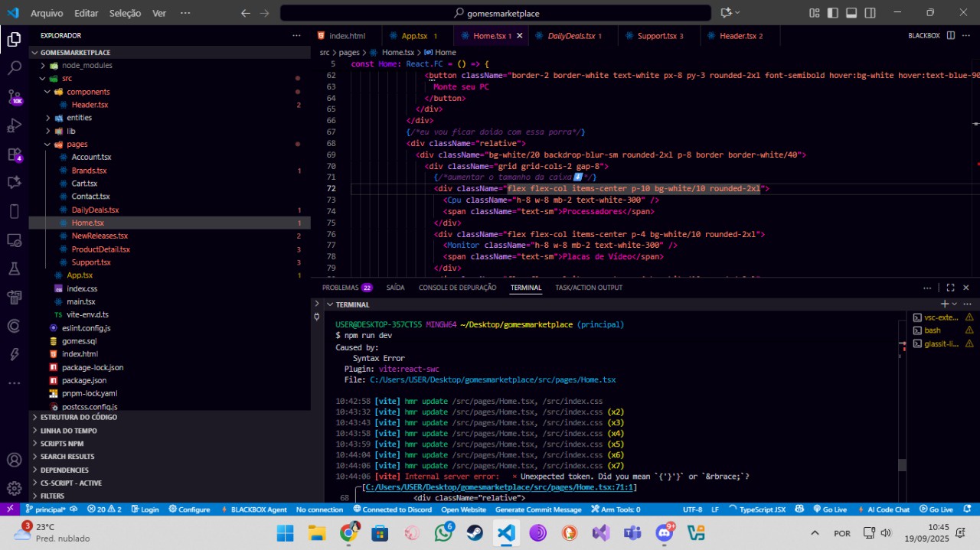Toggle the secondary sidebar visibility
980x550 pixels.
(x=871, y=13)
